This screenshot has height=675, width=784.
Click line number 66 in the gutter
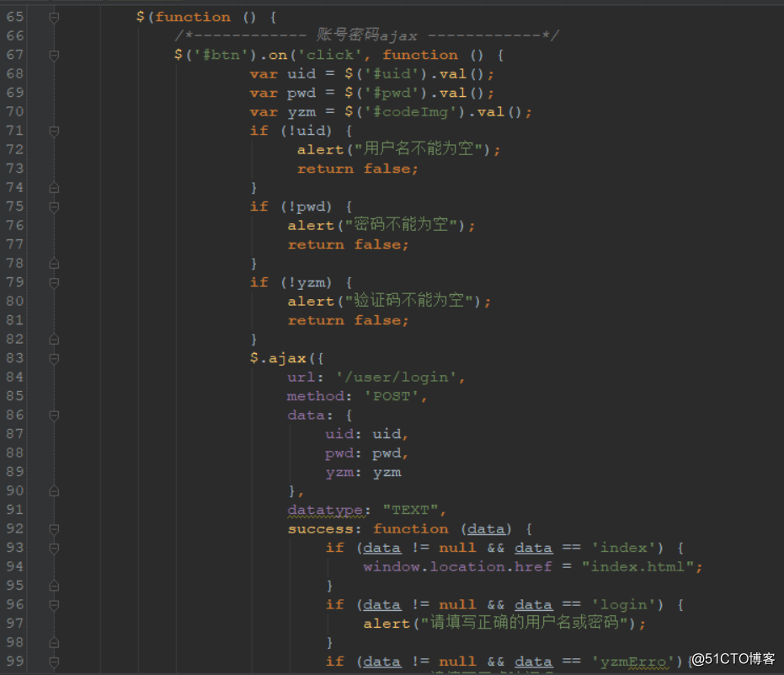(x=15, y=35)
